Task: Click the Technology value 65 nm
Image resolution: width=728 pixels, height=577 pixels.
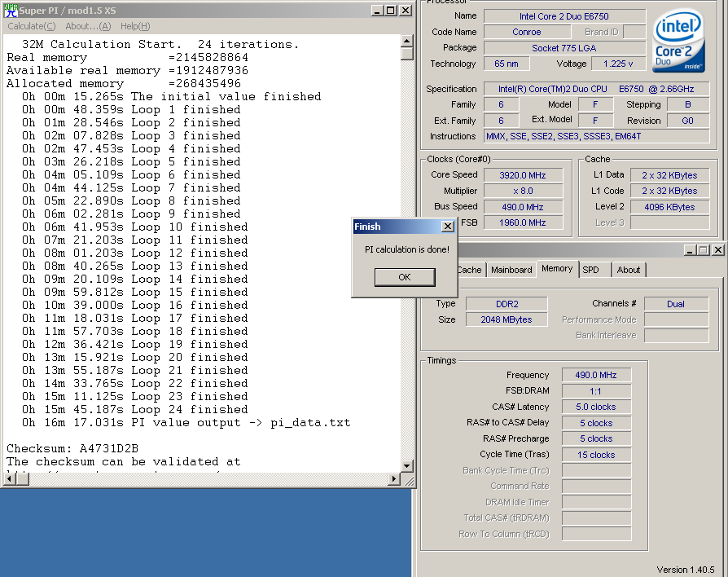Action: [506, 64]
